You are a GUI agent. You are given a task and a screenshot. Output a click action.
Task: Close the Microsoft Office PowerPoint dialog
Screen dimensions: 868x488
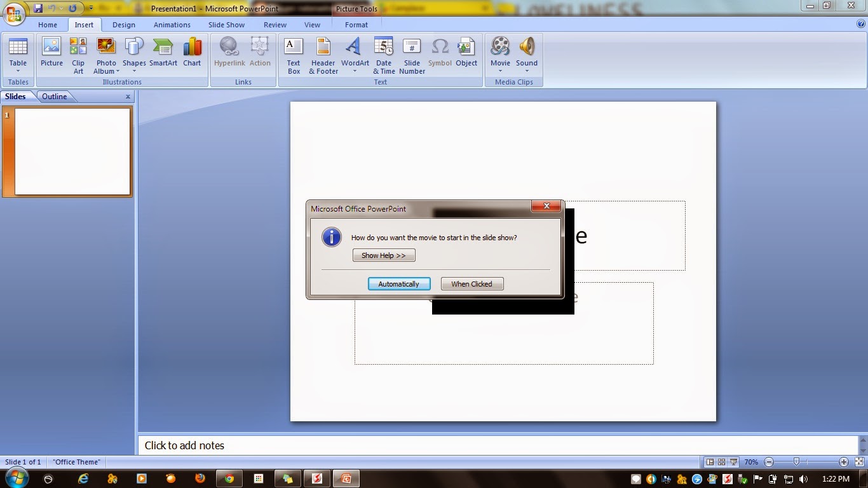[x=546, y=207]
